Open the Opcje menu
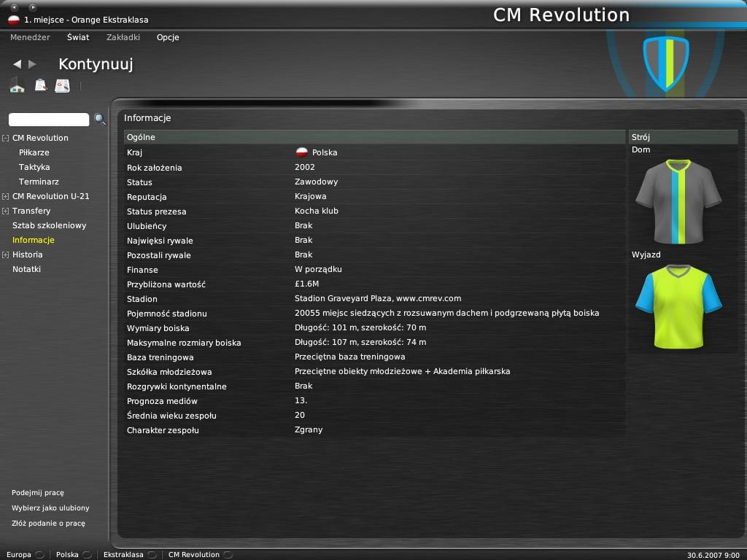This screenshot has width=747, height=560. point(168,37)
